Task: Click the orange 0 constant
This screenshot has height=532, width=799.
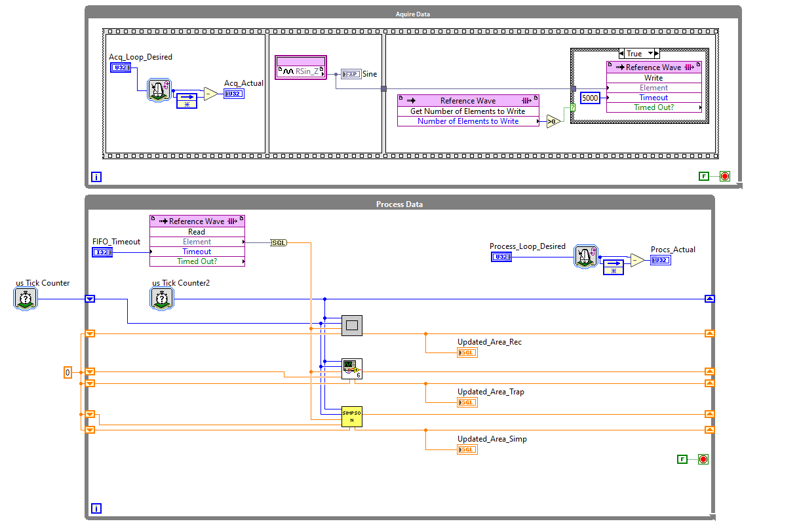Action: 67,373
